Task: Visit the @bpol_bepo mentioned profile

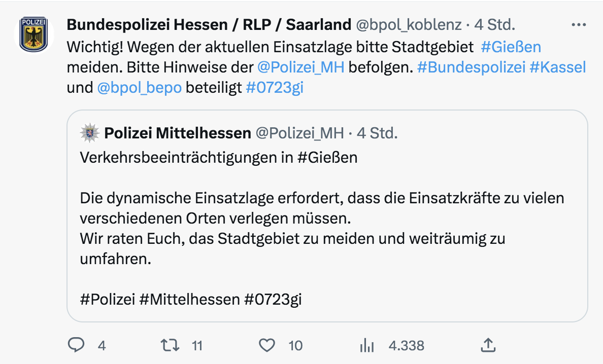Action: [x=140, y=87]
